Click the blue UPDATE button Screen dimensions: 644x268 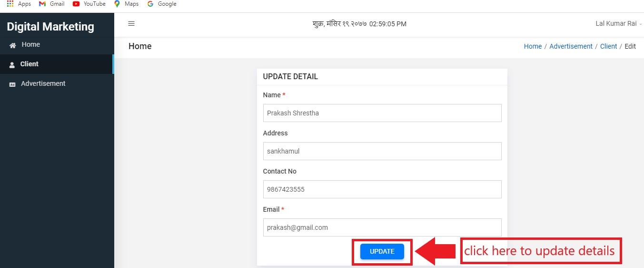pyautogui.click(x=382, y=251)
